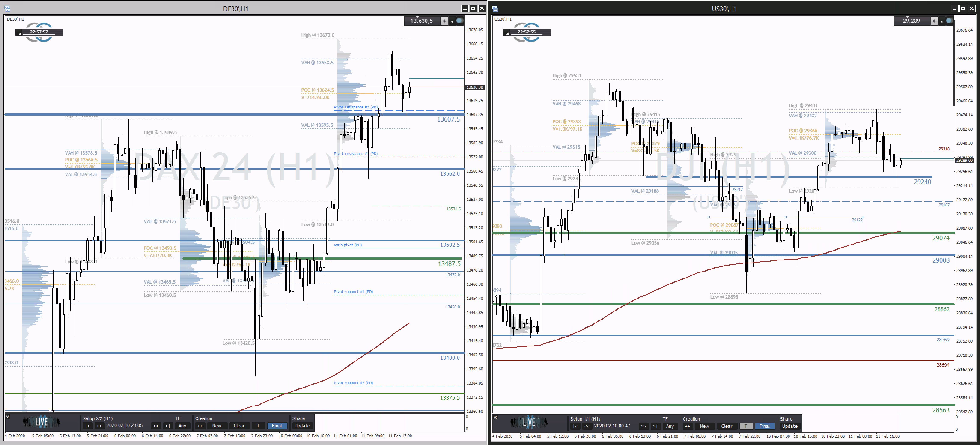This screenshot has width=980, height=445.
Task: Select the 29074 green level label
Action: point(941,238)
